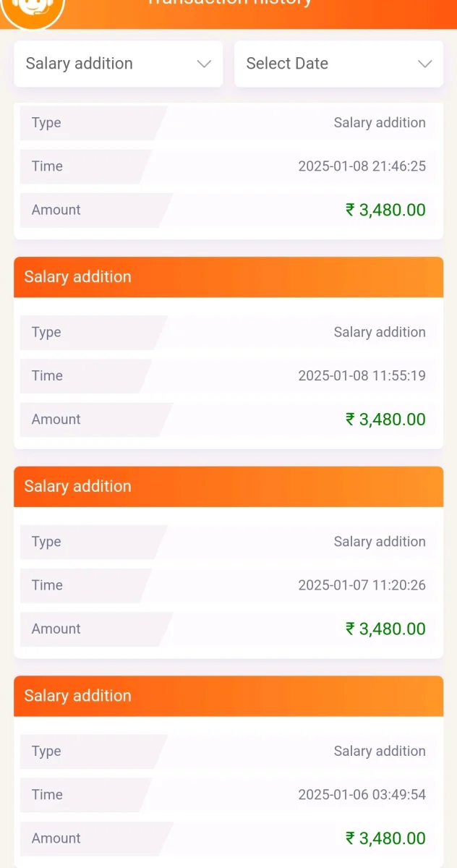The image size is (457, 868).
Task: Click the chevron arrow in Select Date filter
Action: tap(425, 64)
